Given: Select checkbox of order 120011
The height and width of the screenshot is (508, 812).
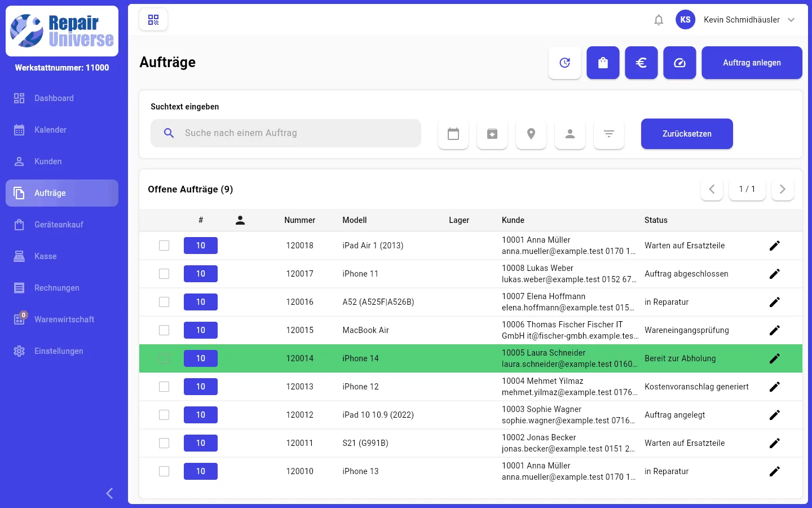Looking at the screenshot, I should 164,443.
